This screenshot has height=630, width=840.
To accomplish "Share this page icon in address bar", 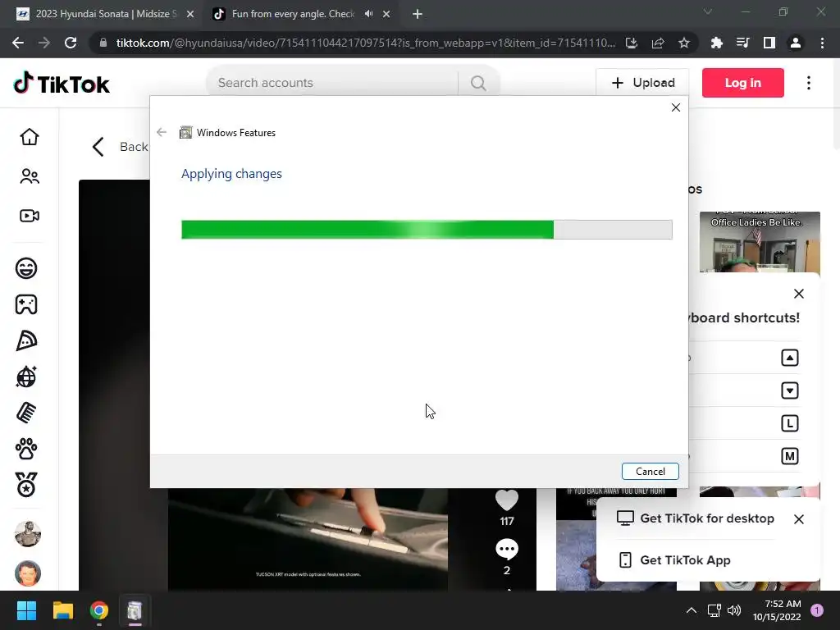I will tap(658, 43).
